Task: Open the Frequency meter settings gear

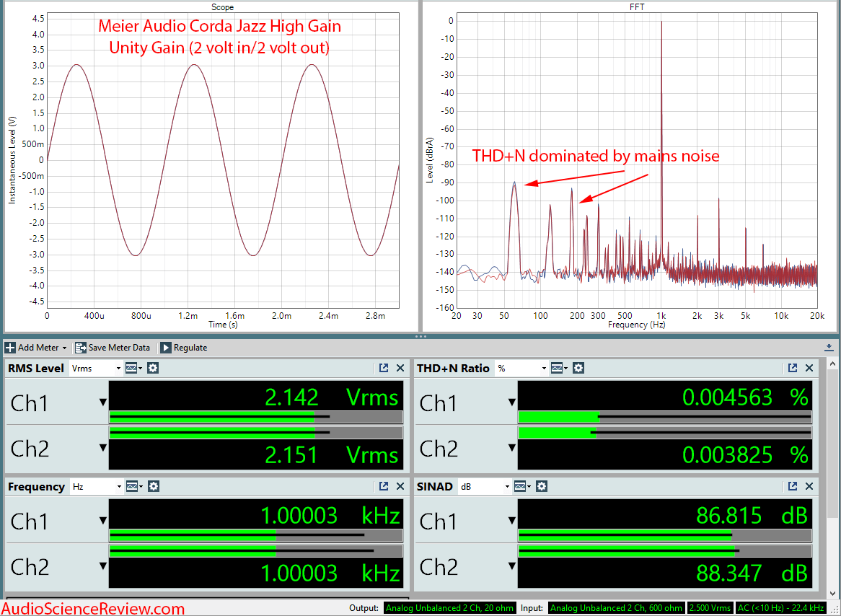Action: tap(154, 487)
